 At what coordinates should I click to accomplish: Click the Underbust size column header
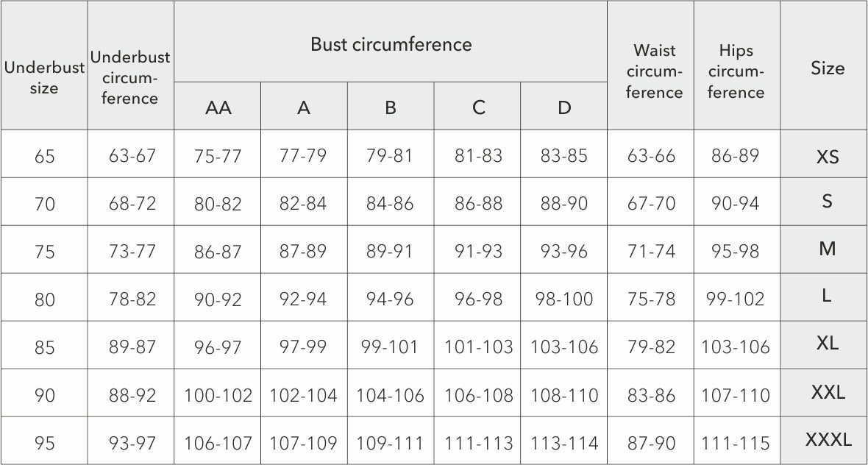(x=44, y=78)
